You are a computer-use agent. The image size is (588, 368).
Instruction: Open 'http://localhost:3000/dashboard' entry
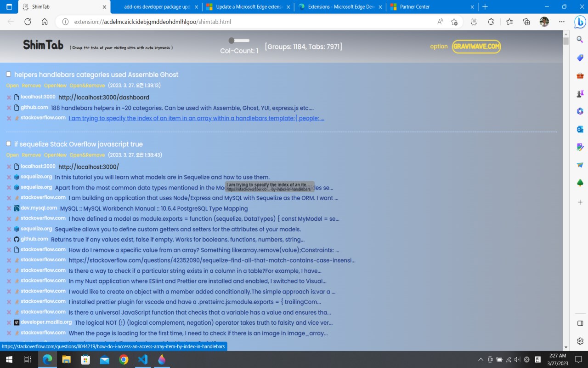click(x=104, y=98)
